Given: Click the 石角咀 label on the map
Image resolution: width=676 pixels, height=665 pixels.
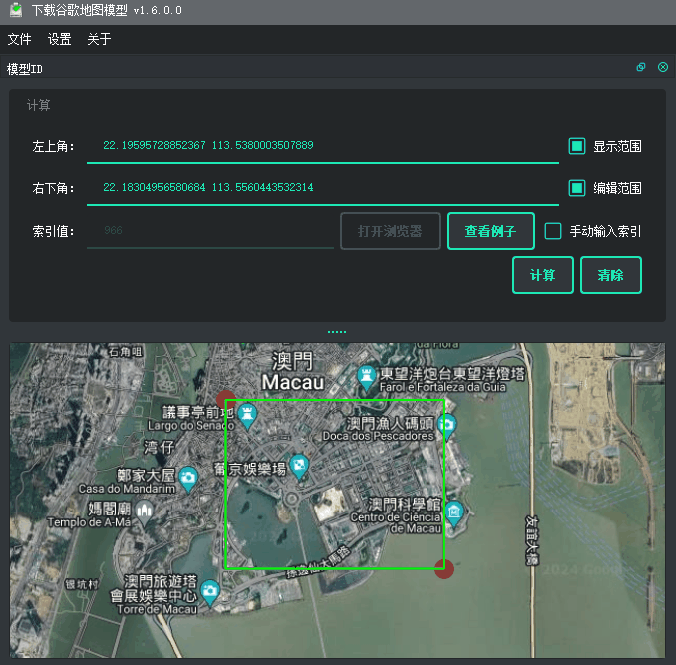Looking at the screenshot, I should point(125,352).
